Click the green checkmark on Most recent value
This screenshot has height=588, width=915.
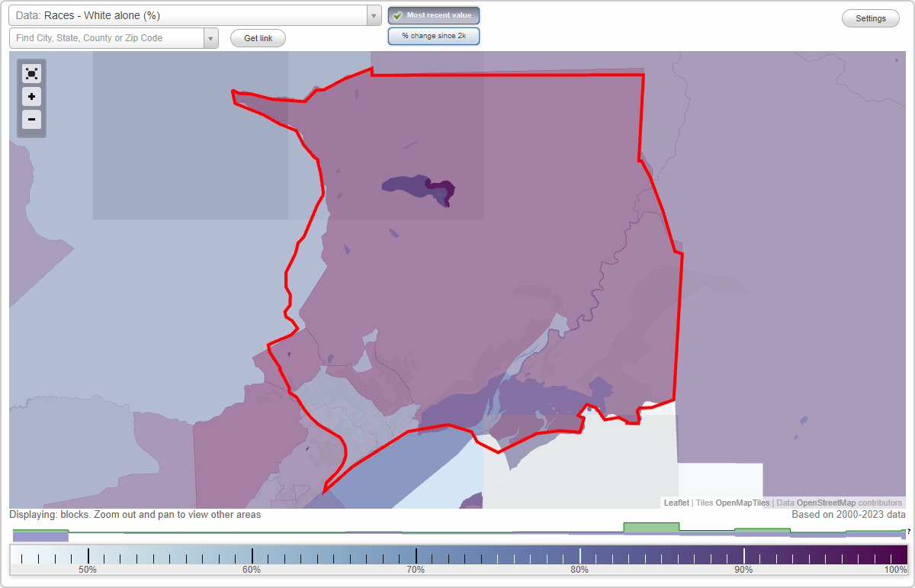(397, 14)
